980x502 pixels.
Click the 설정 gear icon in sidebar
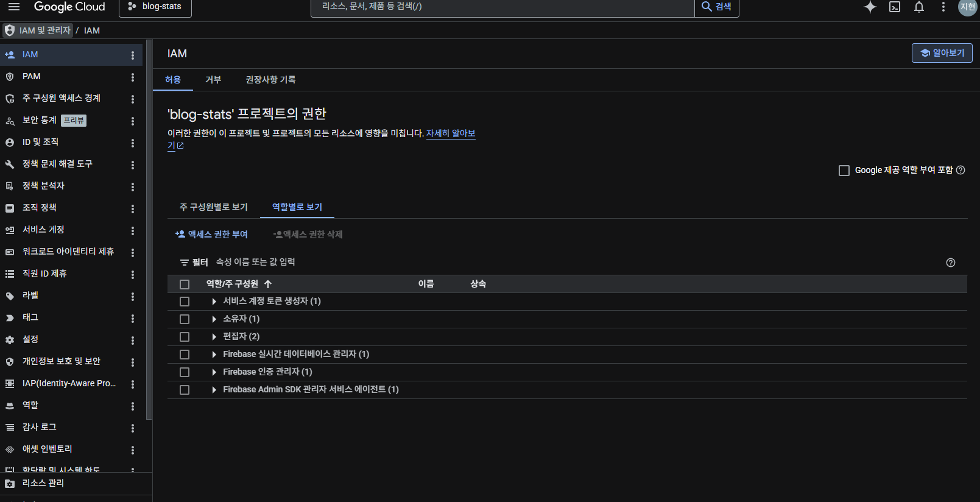point(10,340)
